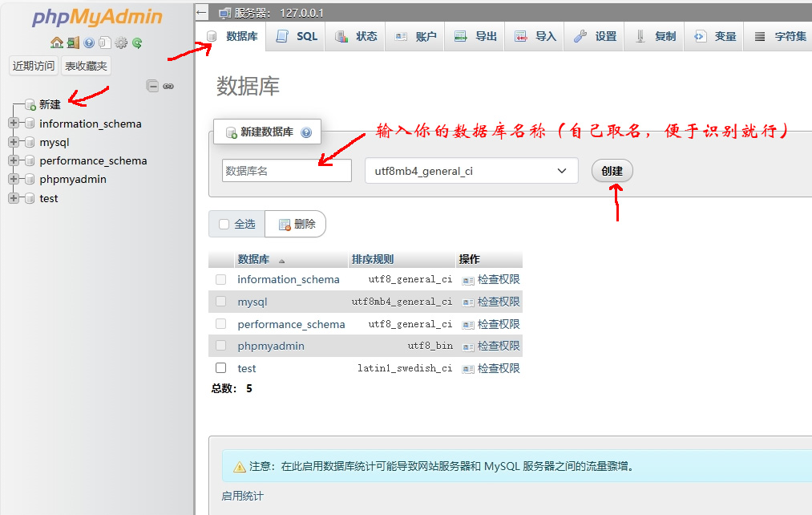Click the privileges icon in information_schema row
Viewport: 812px width, 515px height.
(468, 280)
